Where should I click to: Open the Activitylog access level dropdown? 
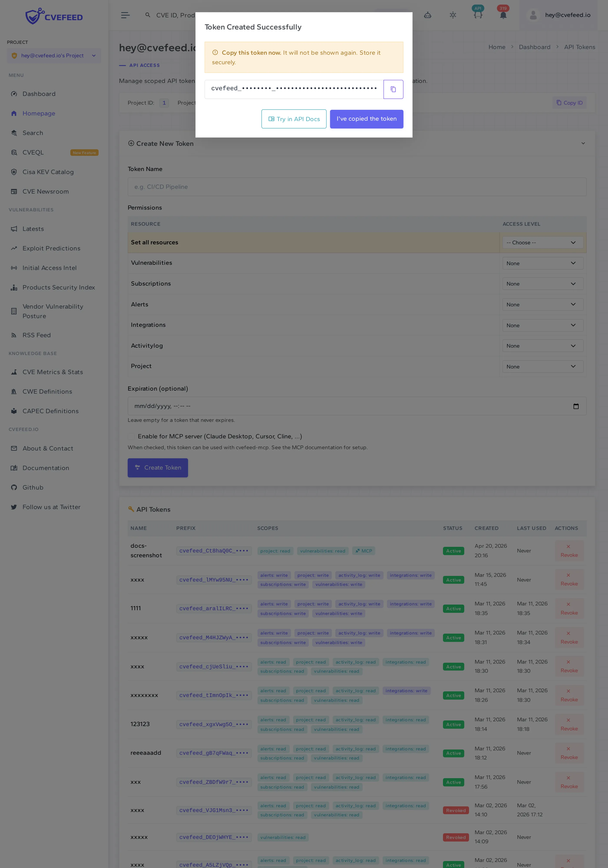pos(543,346)
